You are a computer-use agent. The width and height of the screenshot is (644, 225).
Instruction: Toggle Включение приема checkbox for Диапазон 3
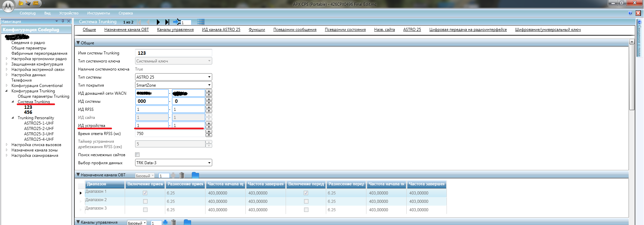pyautogui.click(x=145, y=210)
